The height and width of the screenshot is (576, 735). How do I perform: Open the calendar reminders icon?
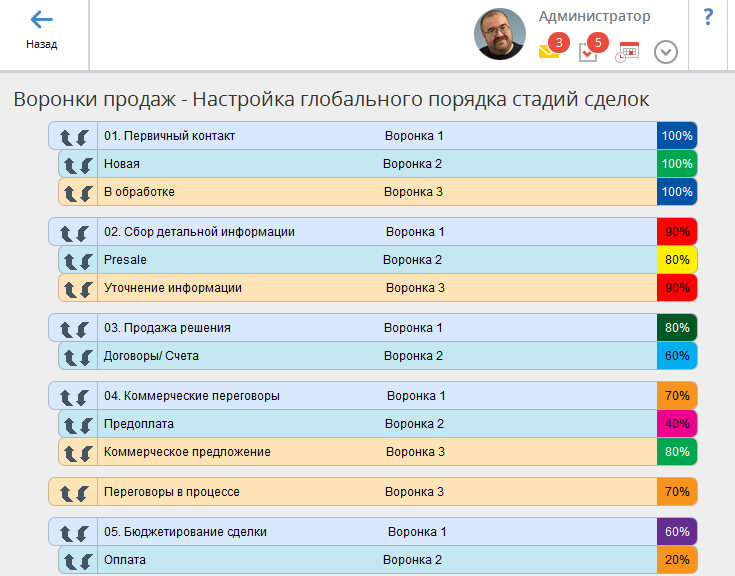click(627, 52)
